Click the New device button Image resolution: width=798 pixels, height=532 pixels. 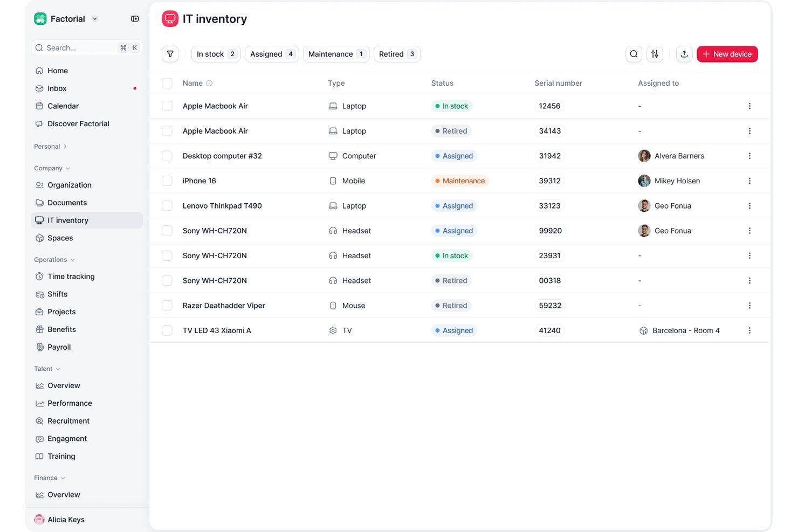[727, 54]
